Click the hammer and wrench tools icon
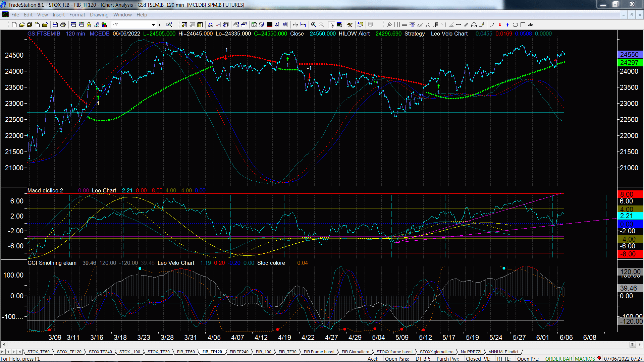This screenshot has width=644, height=362. point(350,25)
